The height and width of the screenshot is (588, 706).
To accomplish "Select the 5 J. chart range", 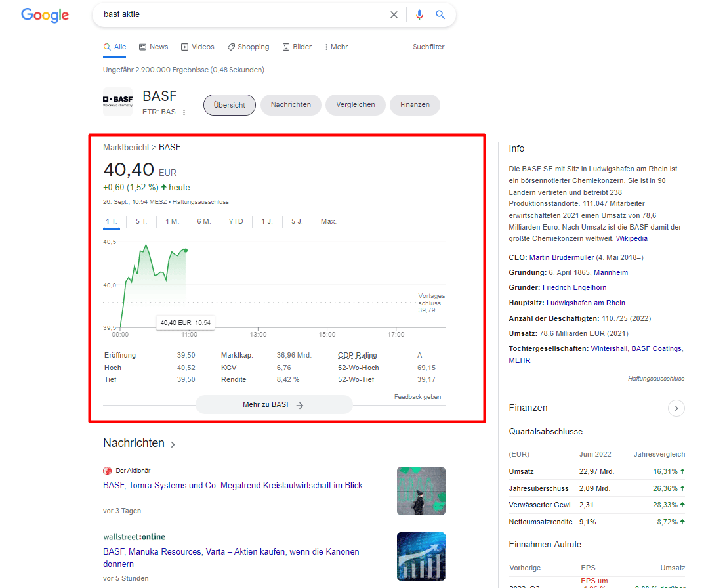I will [x=297, y=222].
